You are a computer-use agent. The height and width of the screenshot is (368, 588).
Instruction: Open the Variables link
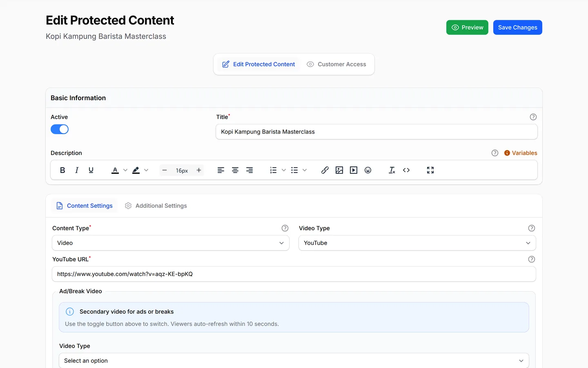pos(521,153)
